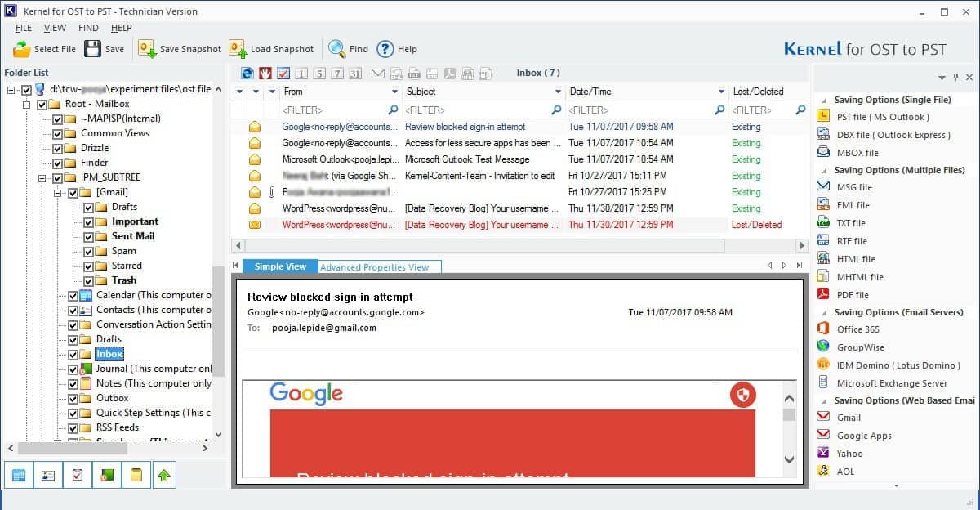The height and width of the screenshot is (510, 980).
Task: Open contacts card view at bottom of folder pane
Action: (x=48, y=475)
